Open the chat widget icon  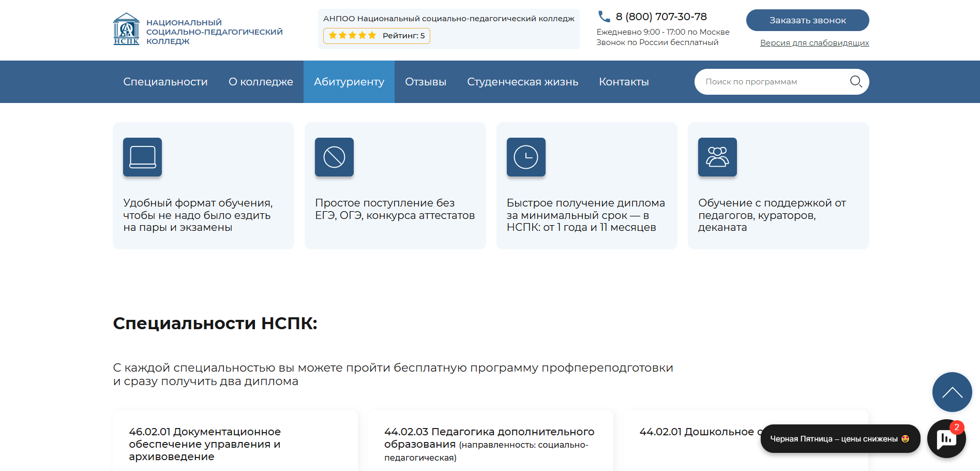tap(946, 438)
